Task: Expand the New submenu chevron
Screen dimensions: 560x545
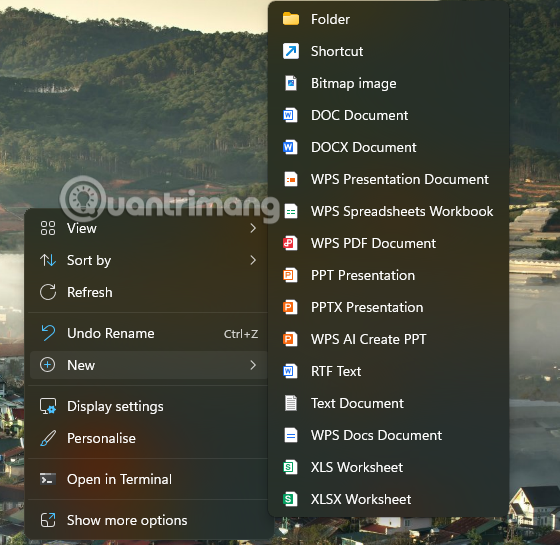Action: [253, 365]
